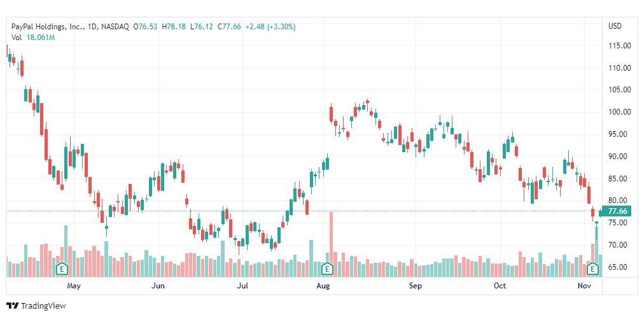Click the 115.00 price axis label
The height and width of the screenshot is (317, 644).
tap(619, 46)
